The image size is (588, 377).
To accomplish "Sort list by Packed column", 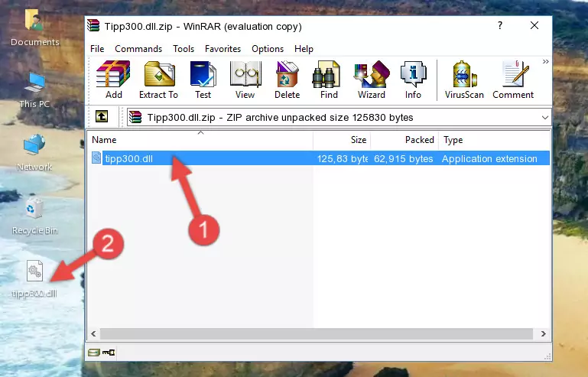I will pos(404,139).
